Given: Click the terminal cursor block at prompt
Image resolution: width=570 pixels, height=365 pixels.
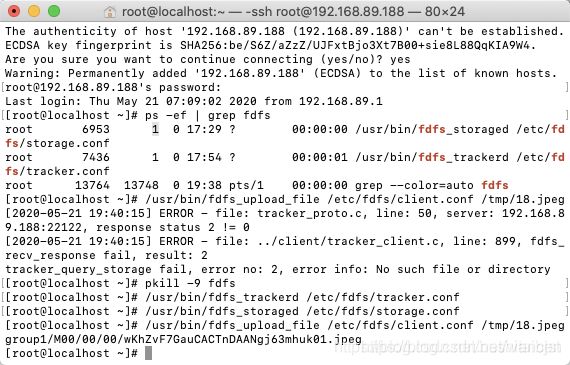Looking at the screenshot, I should [148, 353].
